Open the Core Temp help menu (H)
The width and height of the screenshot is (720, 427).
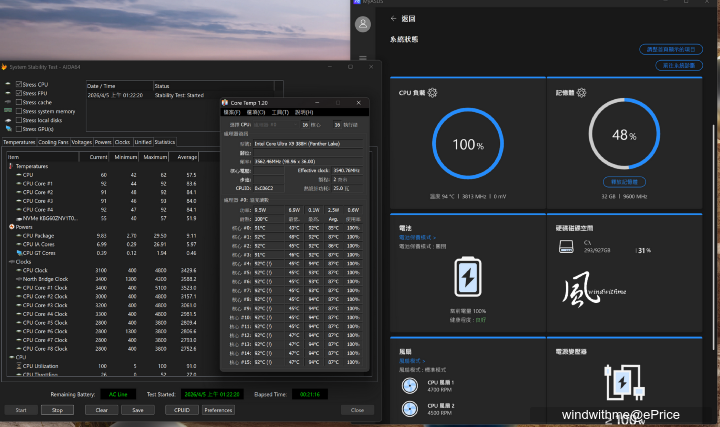point(304,112)
